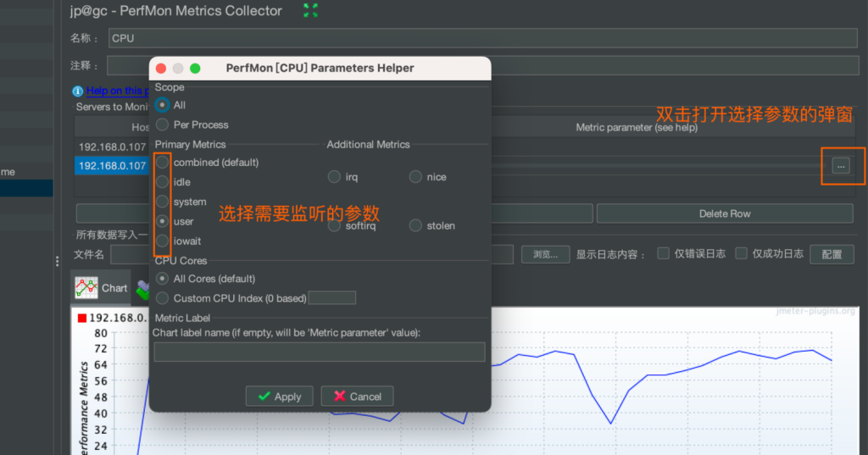Select the softirq additional metric

334,226
